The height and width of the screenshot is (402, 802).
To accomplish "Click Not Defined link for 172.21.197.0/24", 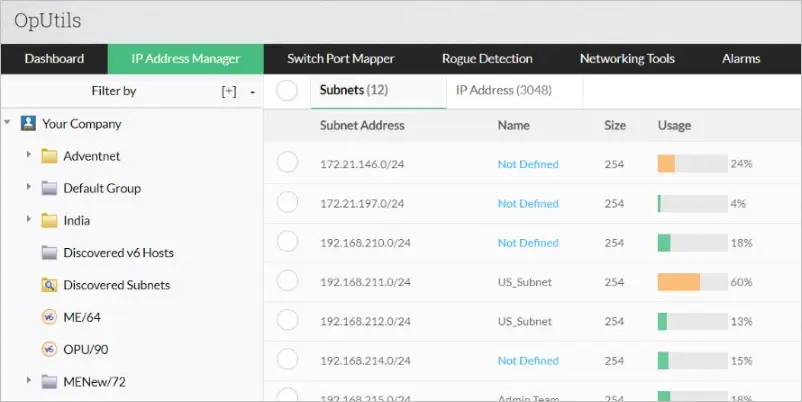I will [x=528, y=204].
